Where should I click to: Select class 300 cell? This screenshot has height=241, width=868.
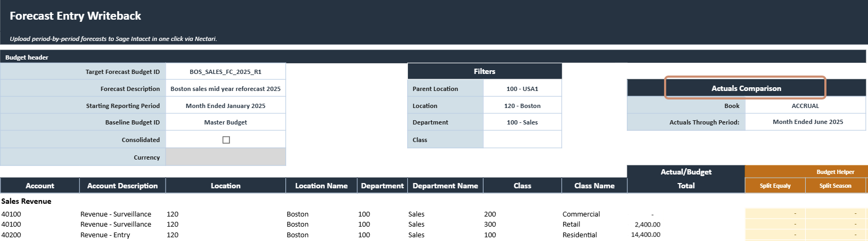coord(490,225)
